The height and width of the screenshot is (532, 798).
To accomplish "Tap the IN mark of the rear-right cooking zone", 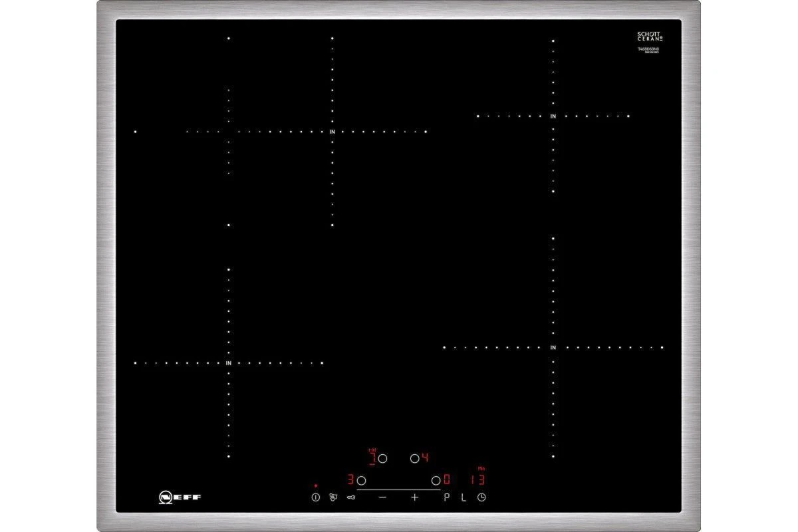I will click(553, 116).
